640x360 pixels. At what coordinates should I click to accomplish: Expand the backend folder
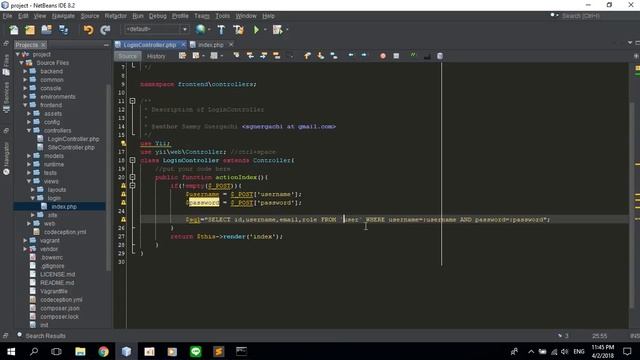pyautogui.click(x=25, y=71)
